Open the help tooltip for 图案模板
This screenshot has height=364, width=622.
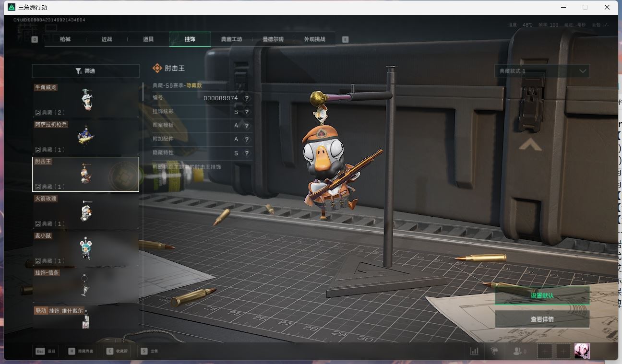[247, 126]
